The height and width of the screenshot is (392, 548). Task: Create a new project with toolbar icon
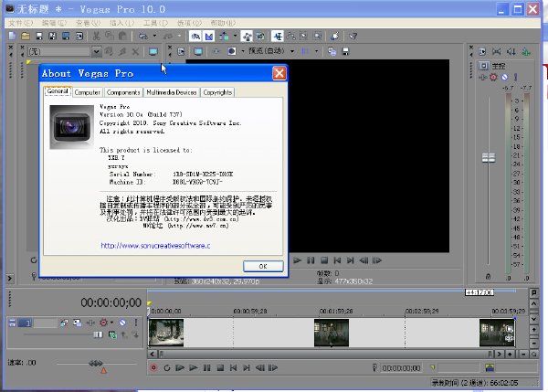coord(12,36)
